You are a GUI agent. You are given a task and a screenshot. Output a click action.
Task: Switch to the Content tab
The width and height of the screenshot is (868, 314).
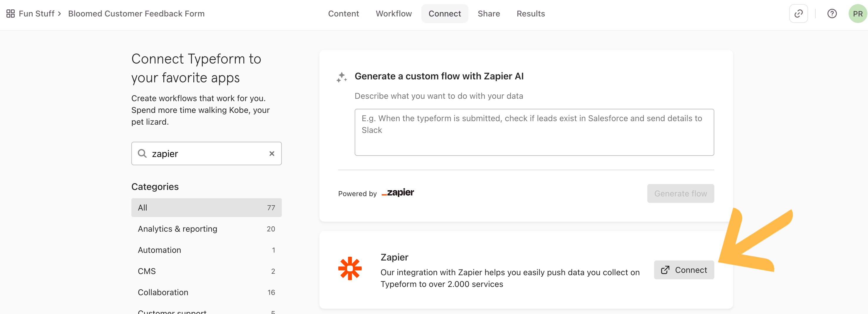click(x=343, y=14)
